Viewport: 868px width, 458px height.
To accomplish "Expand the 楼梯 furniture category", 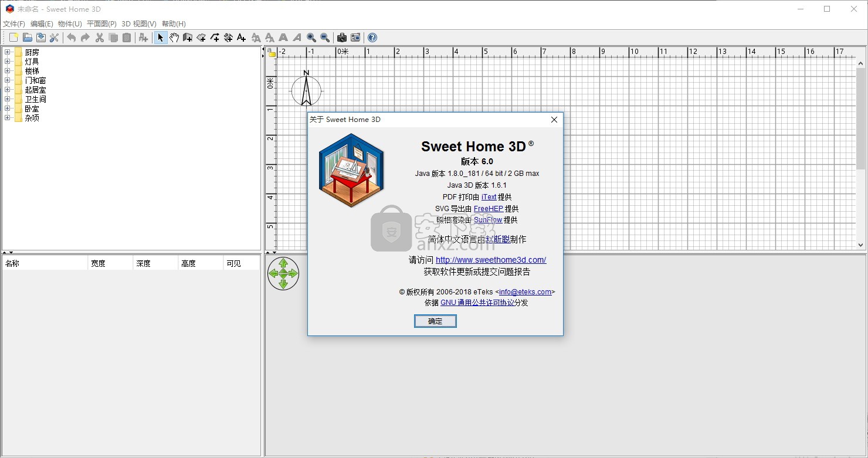I will pyautogui.click(x=8, y=71).
